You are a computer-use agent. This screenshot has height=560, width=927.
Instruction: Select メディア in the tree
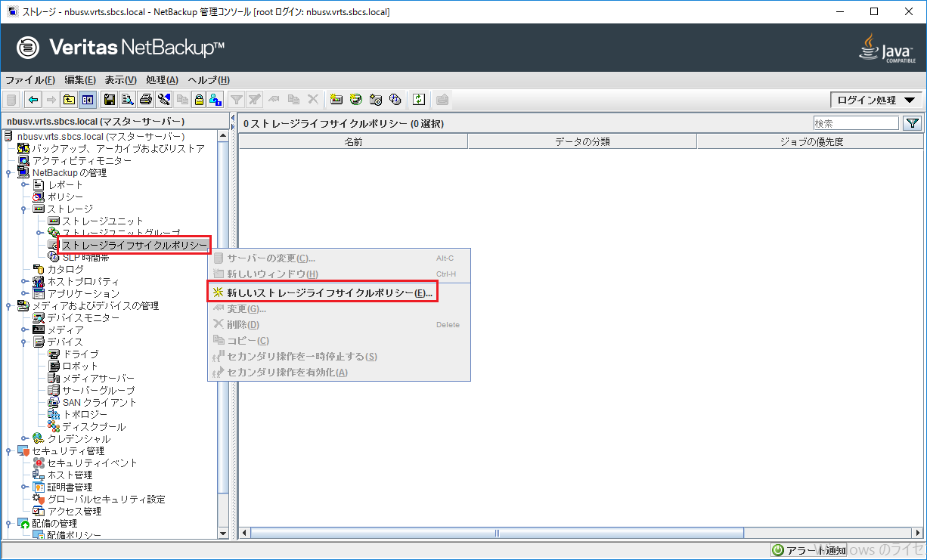pos(65,330)
